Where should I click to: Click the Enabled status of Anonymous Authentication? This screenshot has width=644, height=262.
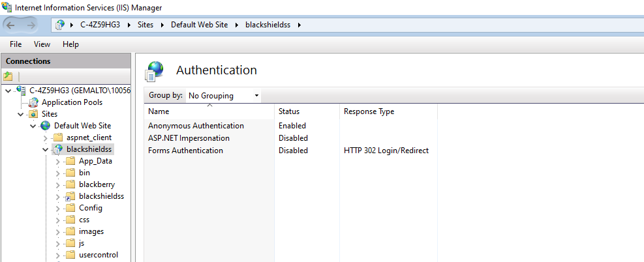tap(292, 126)
